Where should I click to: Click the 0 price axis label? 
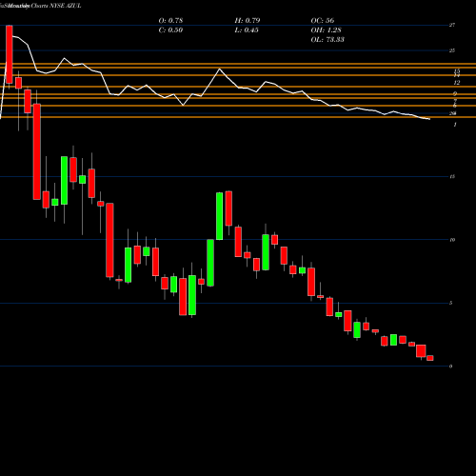pyautogui.click(x=451, y=367)
